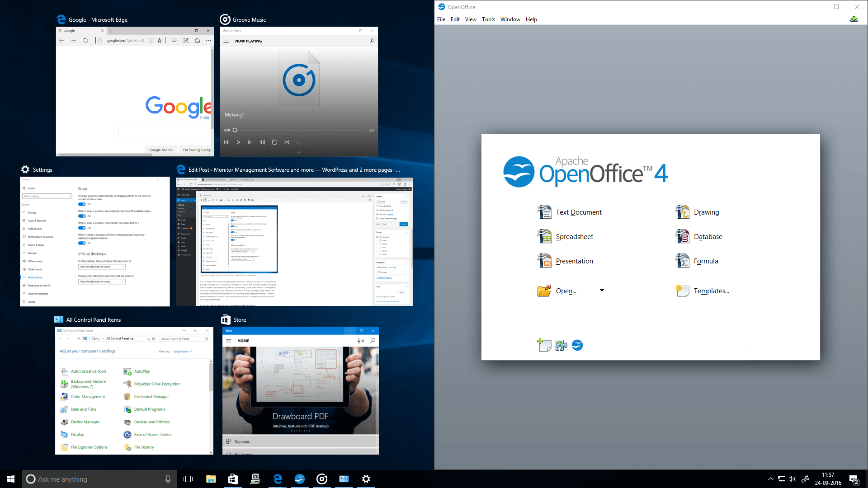Image resolution: width=868 pixels, height=488 pixels.
Task: Open the extension manager puzzle-piece icon
Action: click(x=561, y=345)
